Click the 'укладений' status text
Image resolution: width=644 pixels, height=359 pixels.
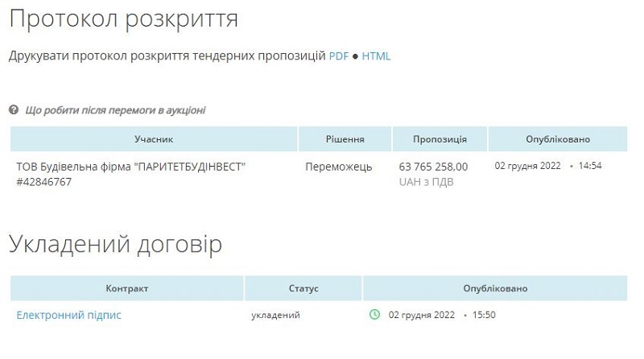(275, 315)
